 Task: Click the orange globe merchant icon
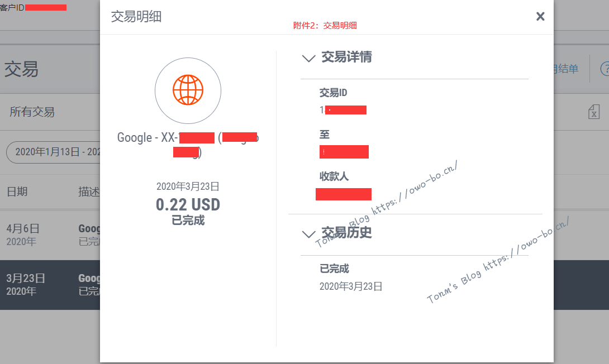point(188,90)
